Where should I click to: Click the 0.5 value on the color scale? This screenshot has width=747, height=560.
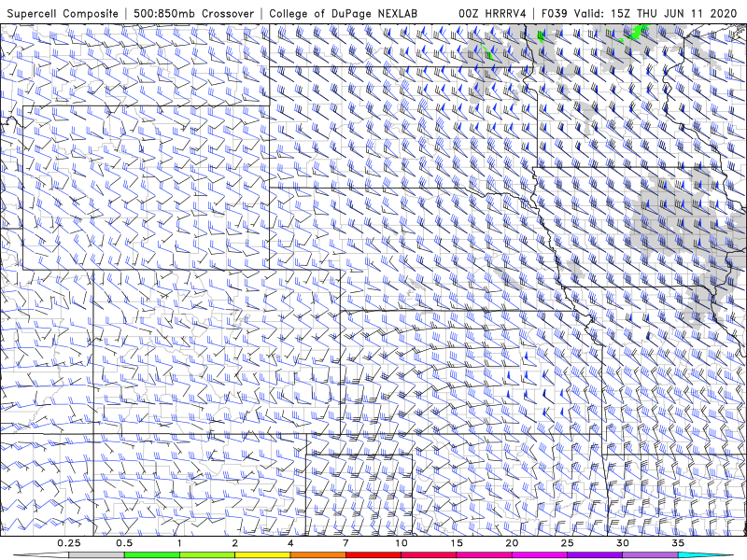pyautogui.click(x=124, y=543)
